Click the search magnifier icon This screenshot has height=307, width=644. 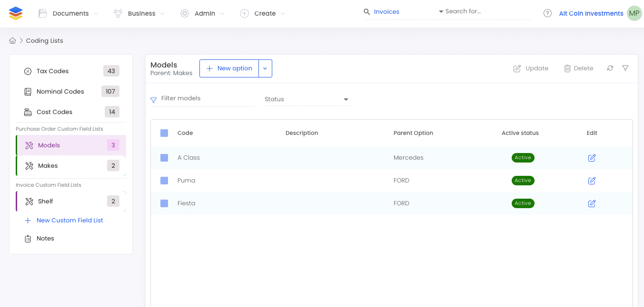point(367,12)
